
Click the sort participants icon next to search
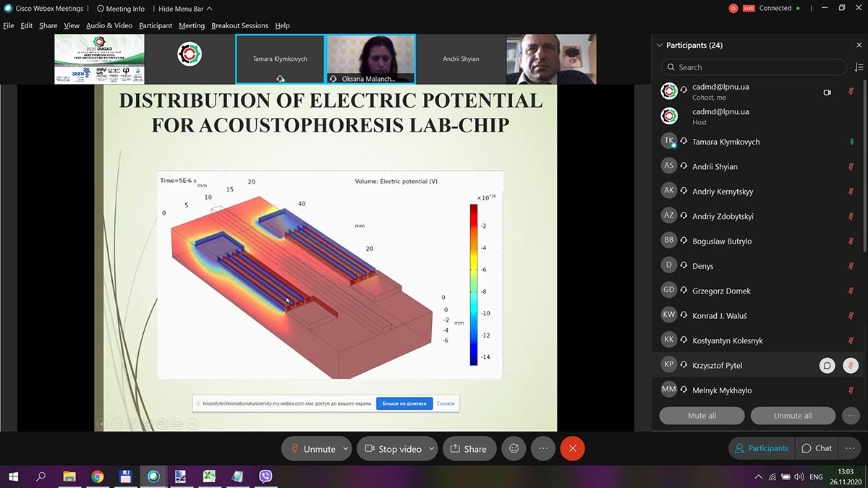point(859,67)
